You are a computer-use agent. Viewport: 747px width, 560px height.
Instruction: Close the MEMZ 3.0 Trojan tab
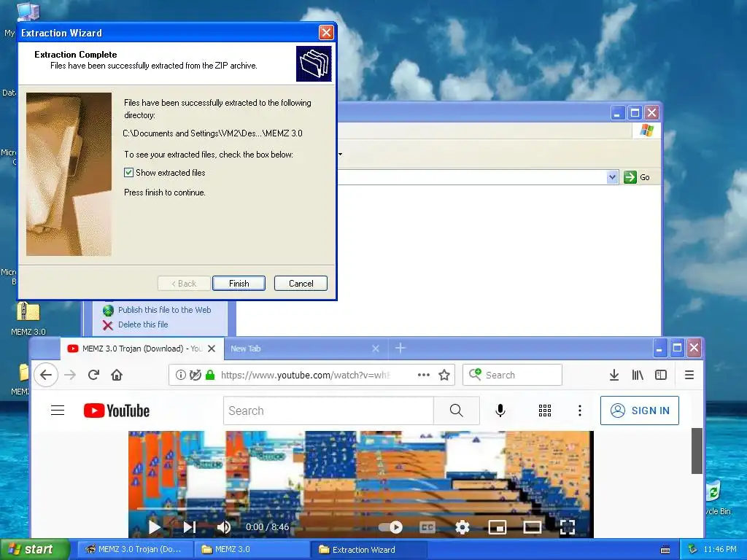click(212, 349)
